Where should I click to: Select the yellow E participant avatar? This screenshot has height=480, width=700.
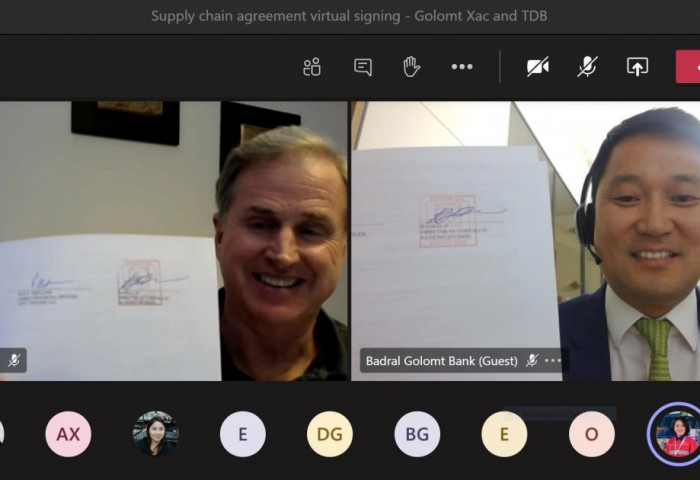tap(504, 434)
